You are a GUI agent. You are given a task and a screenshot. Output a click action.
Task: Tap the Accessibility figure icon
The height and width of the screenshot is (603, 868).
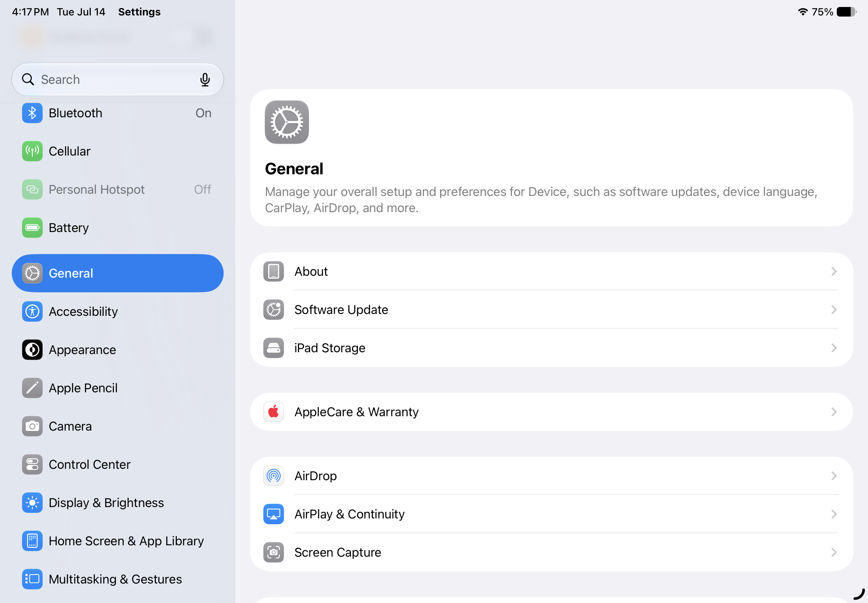(x=32, y=311)
